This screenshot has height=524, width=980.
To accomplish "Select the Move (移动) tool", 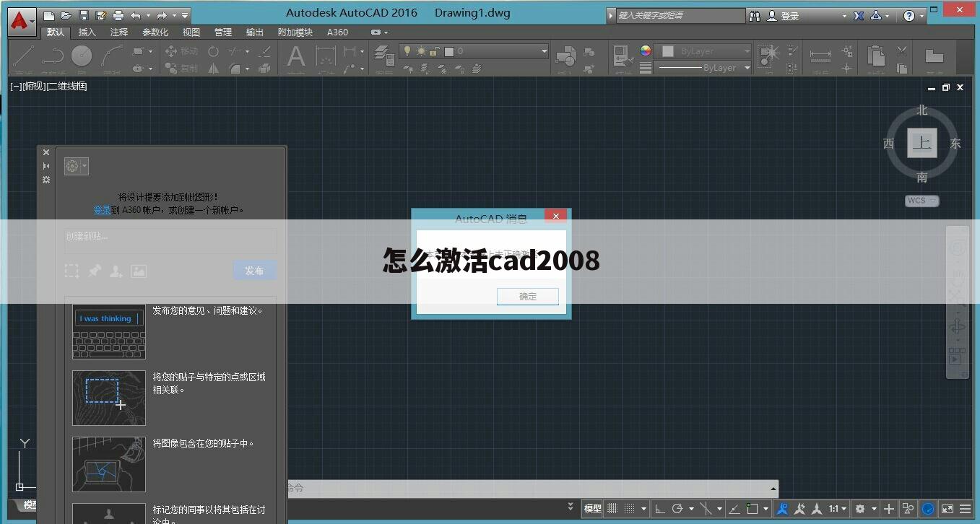I will (x=181, y=51).
